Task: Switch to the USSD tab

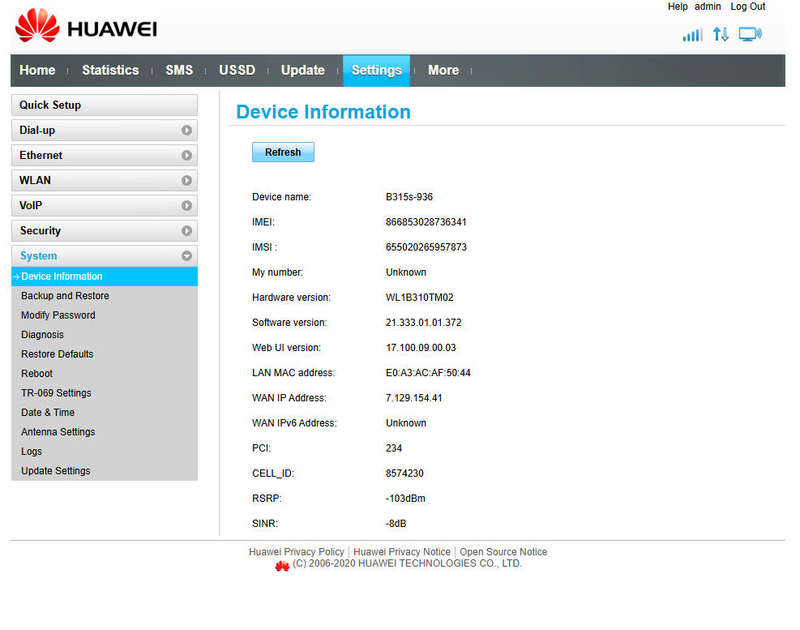Action: pos(237,70)
